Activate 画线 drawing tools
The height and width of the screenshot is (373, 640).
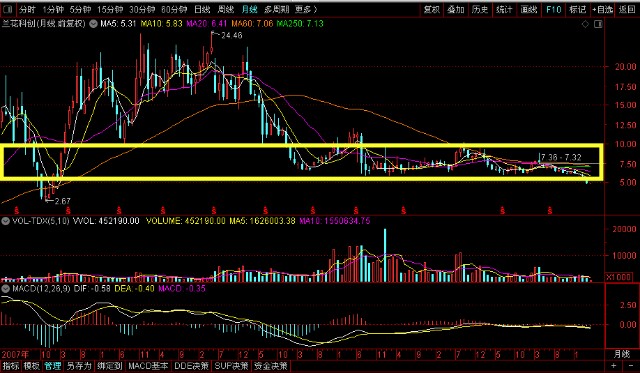(x=529, y=9)
